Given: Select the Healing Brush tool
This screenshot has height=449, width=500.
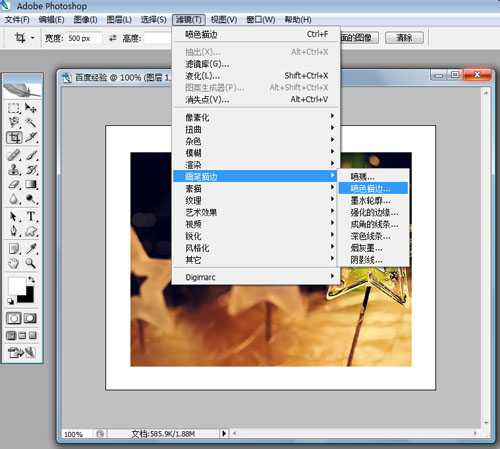Looking at the screenshot, I should point(14,155).
